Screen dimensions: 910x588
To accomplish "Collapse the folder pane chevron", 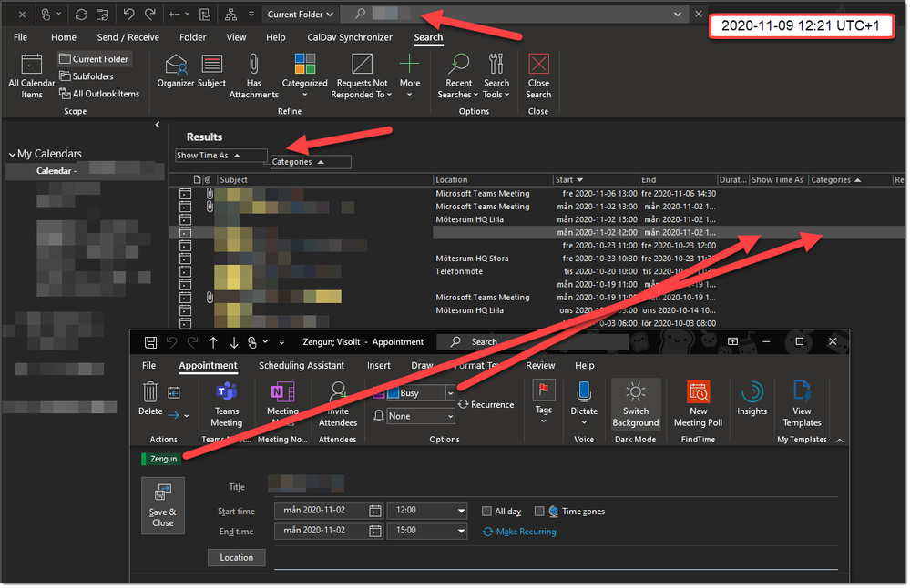I will (x=158, y=125).
